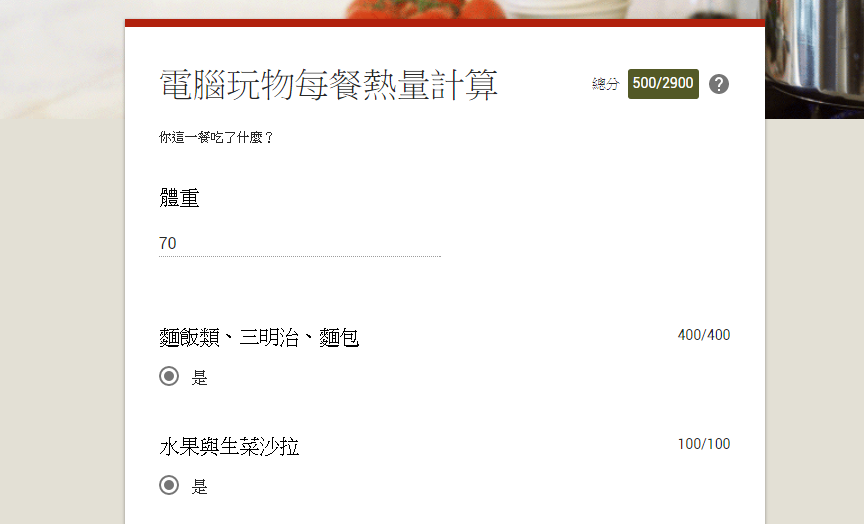Click the question title 水果與生菜沙拉
Image resolution: width=864 pixels, height=524 pixels.
coord(229,446)
